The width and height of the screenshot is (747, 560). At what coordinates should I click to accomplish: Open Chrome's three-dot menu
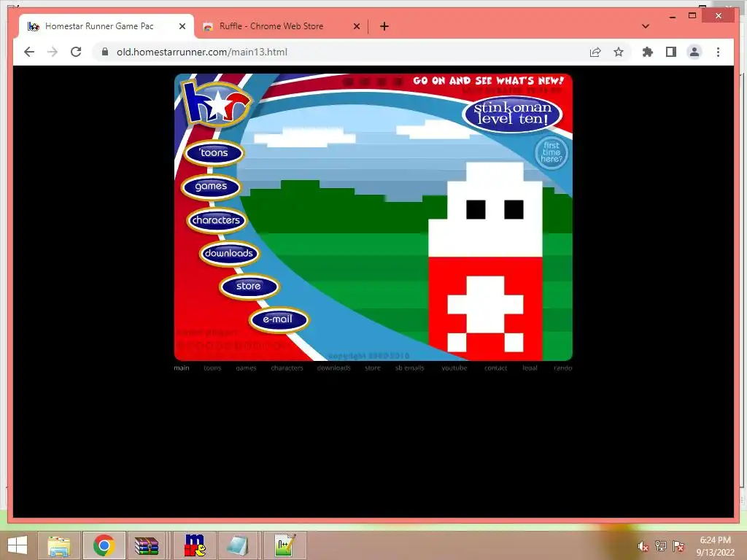(718, 52)
